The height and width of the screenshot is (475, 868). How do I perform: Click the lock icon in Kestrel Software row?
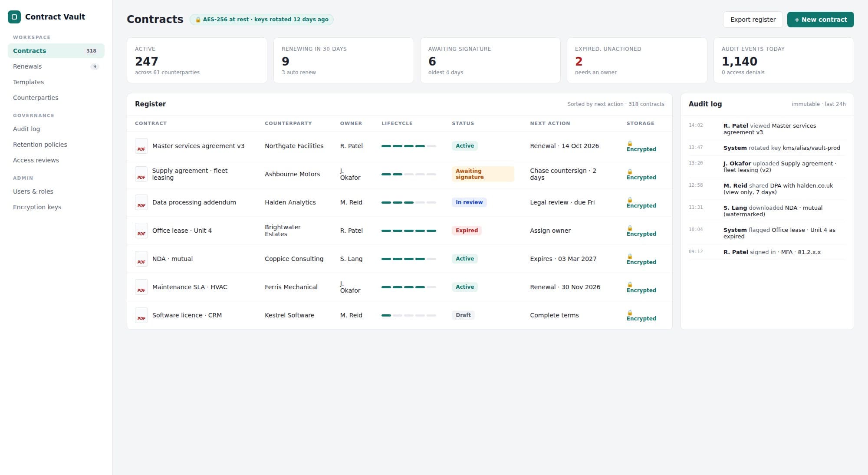coord(630,313)
